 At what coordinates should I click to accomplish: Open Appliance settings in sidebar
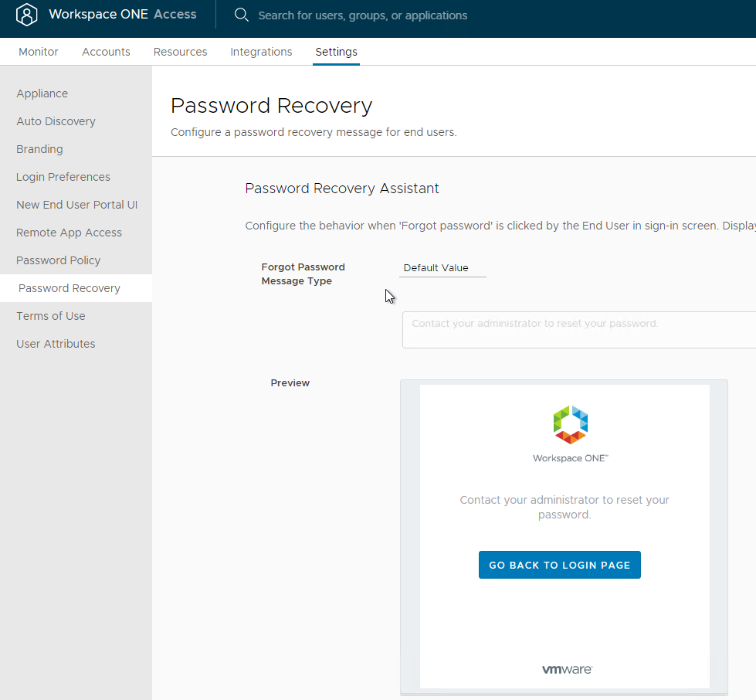pos(42,93)
